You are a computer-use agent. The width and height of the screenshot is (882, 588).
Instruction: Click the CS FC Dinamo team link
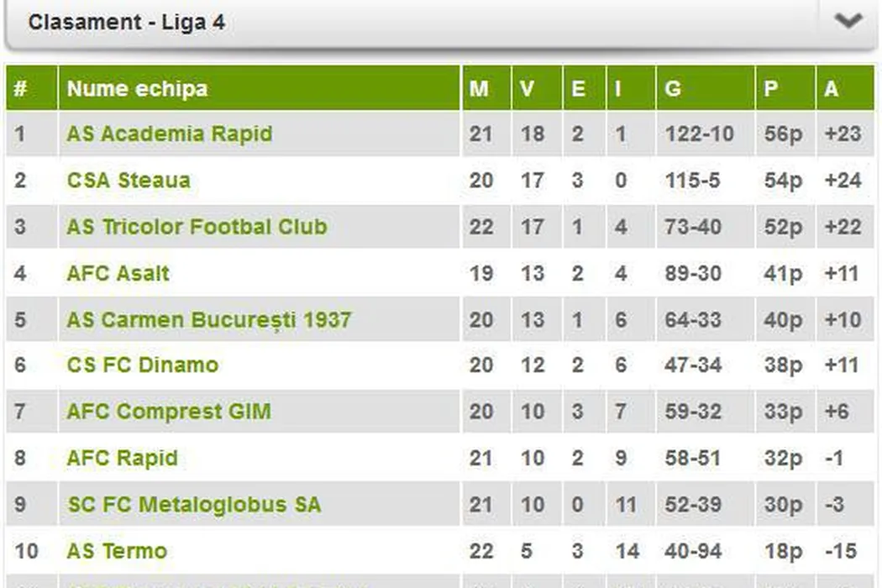click(143, 365)
